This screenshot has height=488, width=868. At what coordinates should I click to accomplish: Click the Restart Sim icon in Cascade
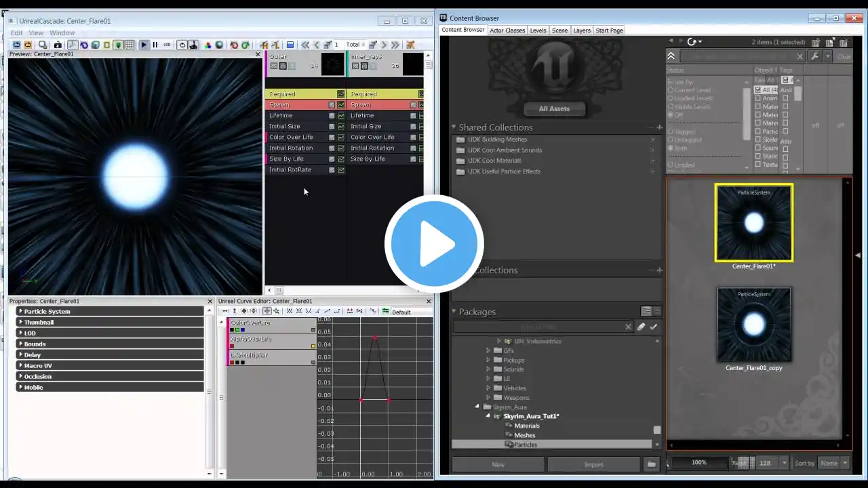(17, 45)
